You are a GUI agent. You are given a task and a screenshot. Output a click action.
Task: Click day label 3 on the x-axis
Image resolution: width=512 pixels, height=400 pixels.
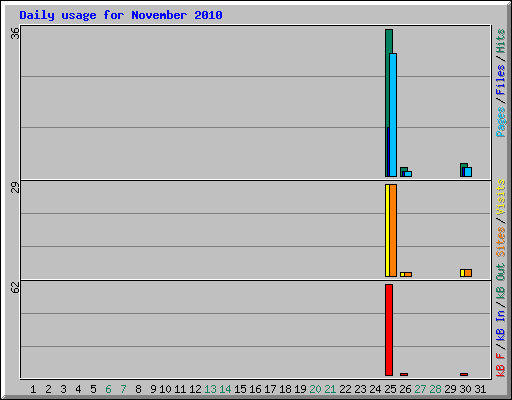point(63,389)
